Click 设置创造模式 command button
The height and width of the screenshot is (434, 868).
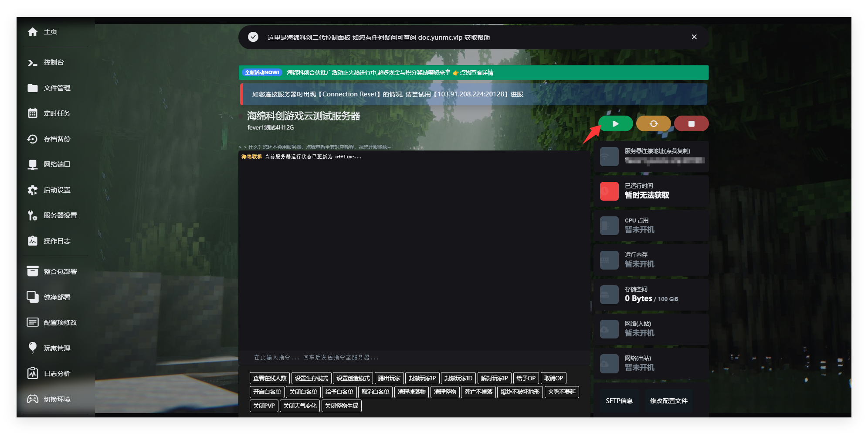coord(353,378)
